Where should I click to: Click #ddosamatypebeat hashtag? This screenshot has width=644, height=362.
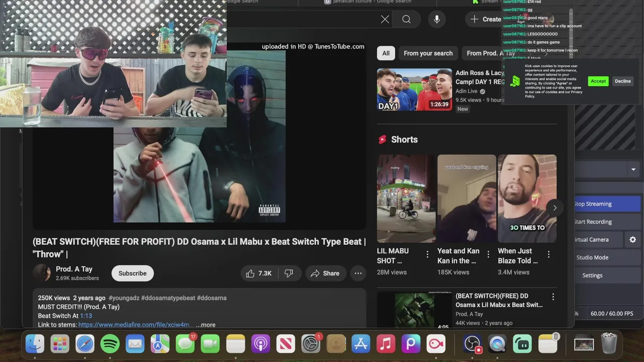point(168,298)
